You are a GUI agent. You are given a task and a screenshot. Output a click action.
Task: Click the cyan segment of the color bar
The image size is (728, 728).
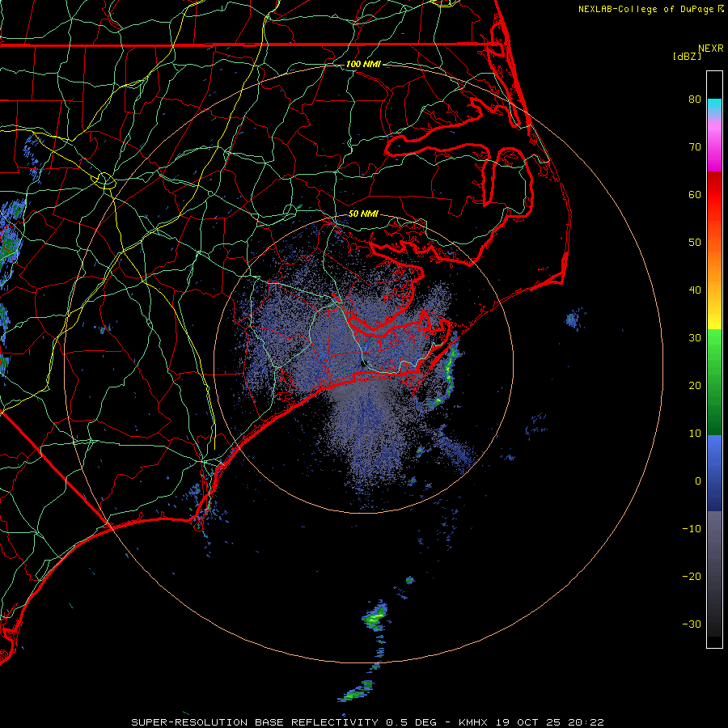tap(714, 106)
